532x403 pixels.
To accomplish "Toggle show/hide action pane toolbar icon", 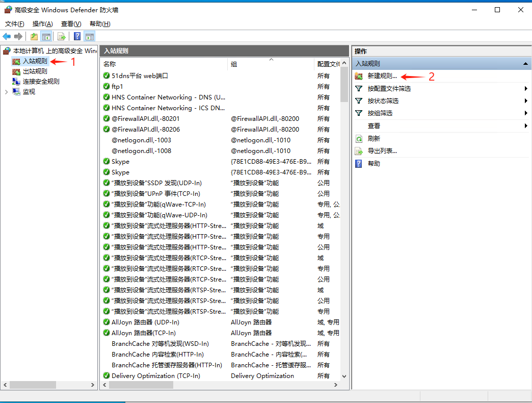I will [x=90, y=36].
